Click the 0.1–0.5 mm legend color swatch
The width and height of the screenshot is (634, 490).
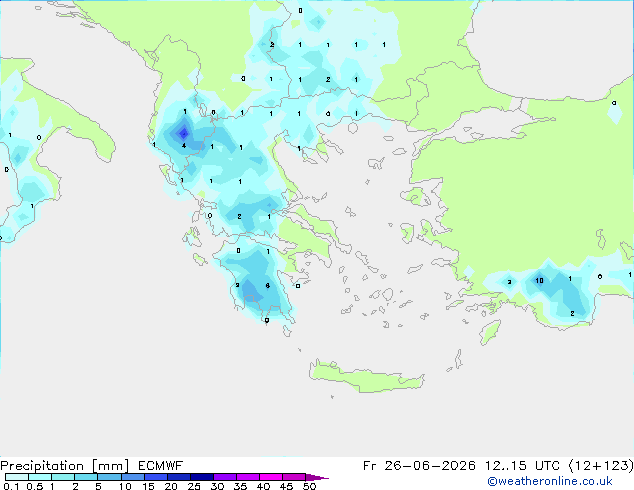17,477
